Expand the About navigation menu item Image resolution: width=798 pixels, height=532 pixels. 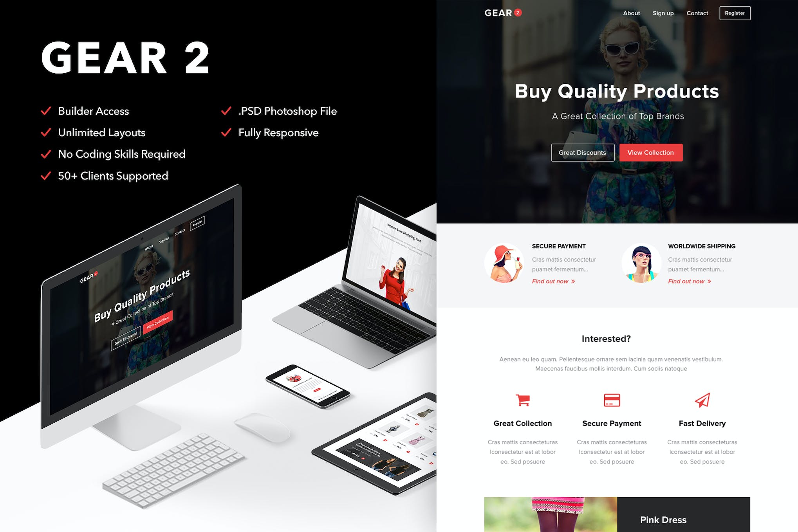point(630,13)
